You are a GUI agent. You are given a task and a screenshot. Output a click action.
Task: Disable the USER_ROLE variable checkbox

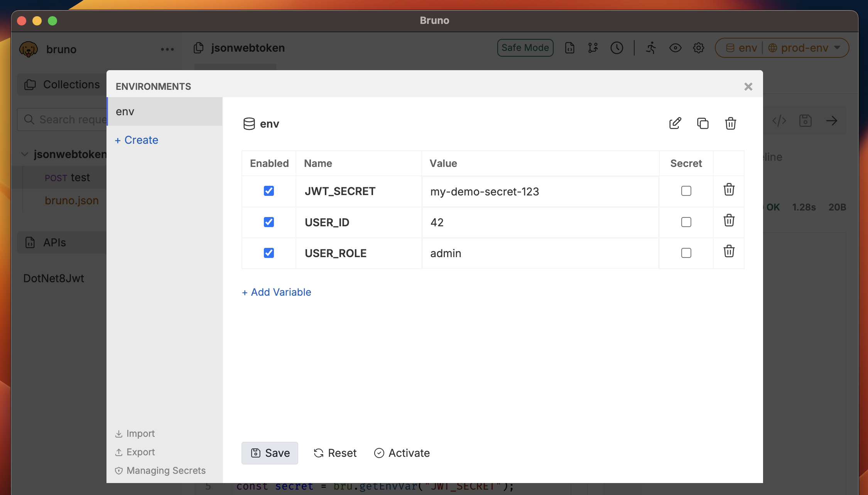269,253
